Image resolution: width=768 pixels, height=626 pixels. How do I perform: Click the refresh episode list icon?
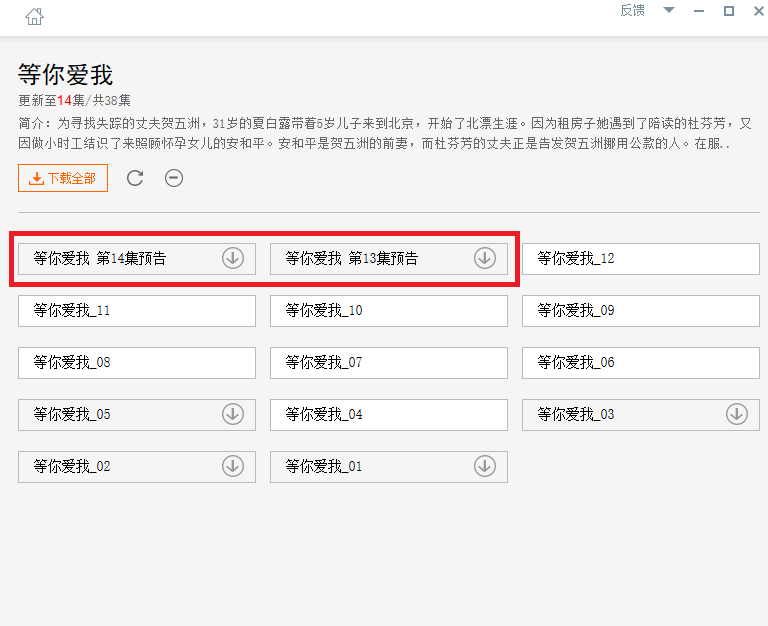[135, 178]
